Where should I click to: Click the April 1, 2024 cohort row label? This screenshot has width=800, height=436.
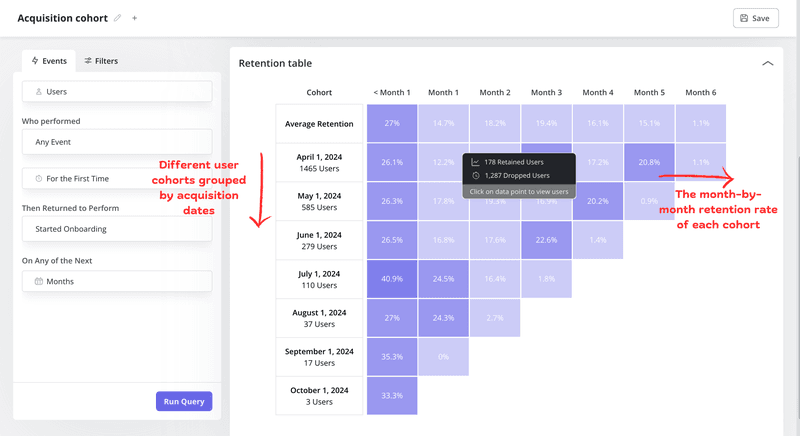[x=319, y=162]
